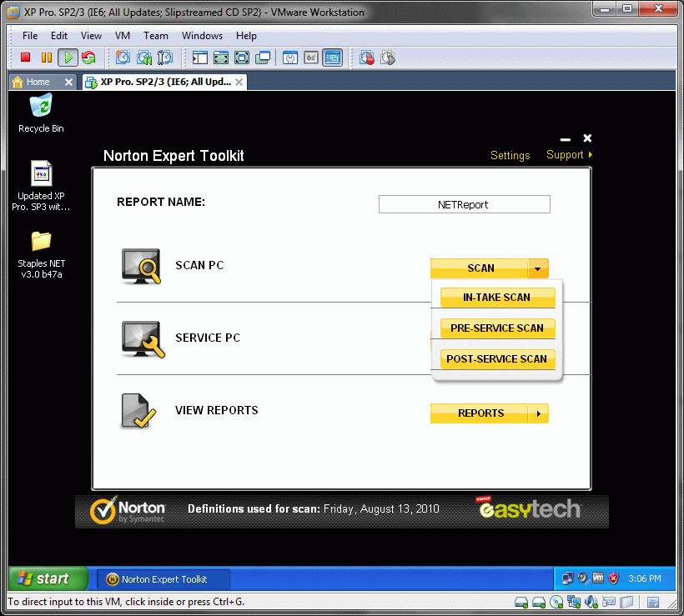The width and height of the screenshot is (684, 616).
Task: Open Norton Settings link
Action: tap(510, 156)
